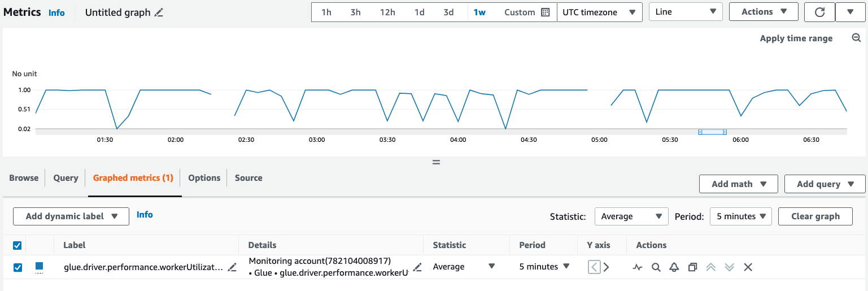Open the UTC timezone dropdown
Viewport: 868px width, 291px height.
coord(599,12)
